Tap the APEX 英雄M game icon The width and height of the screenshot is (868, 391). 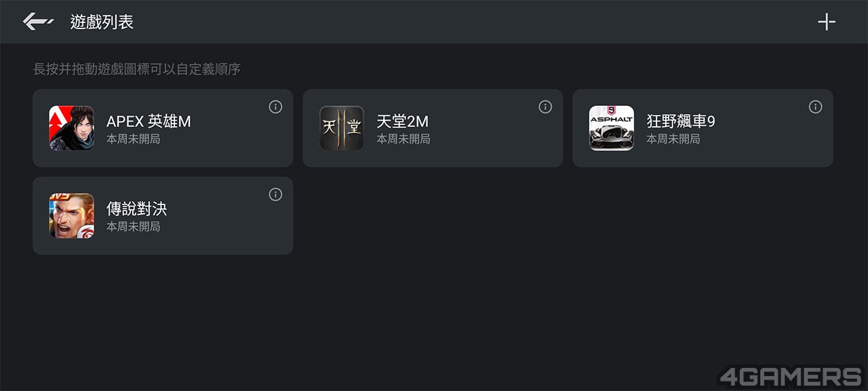coord(71,128)
